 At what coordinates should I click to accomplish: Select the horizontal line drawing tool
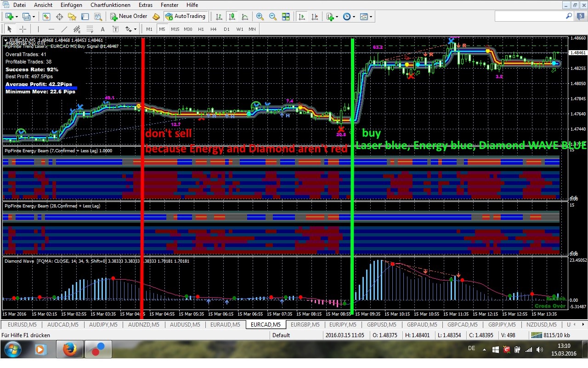[51, 29]
